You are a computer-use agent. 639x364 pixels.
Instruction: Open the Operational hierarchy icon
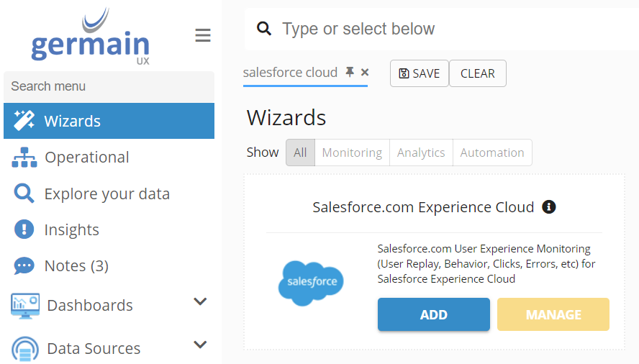click(24, 158)
